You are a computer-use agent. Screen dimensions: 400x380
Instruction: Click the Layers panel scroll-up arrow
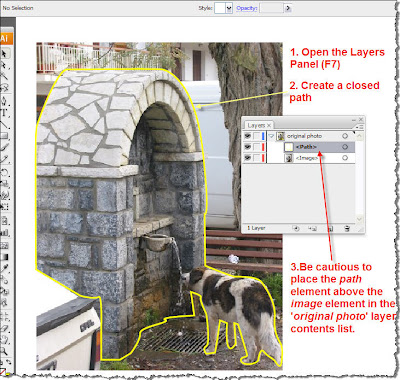(359, 136)
